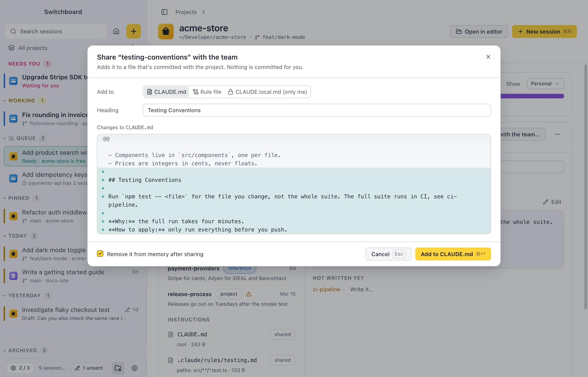Click the Cancel button
Image resolution: width=588 pixels, height=377 pixels.
(x=388, y=254)
